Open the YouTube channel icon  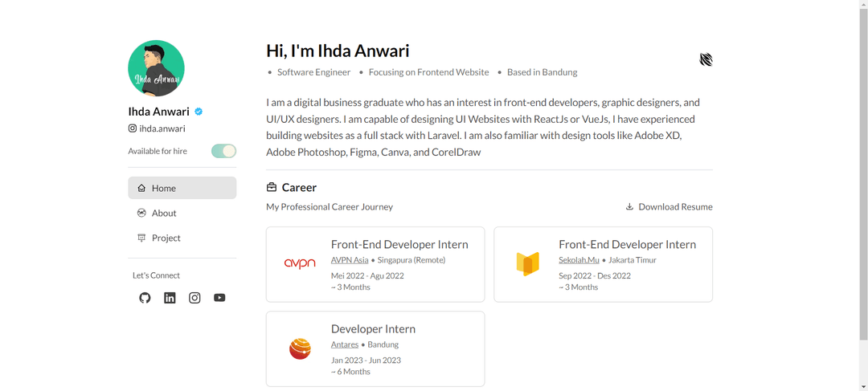pyautogui.click(x=219, y=298)
